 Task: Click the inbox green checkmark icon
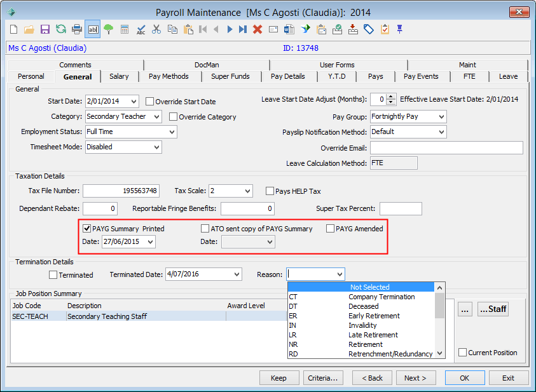tap(338, 29)
